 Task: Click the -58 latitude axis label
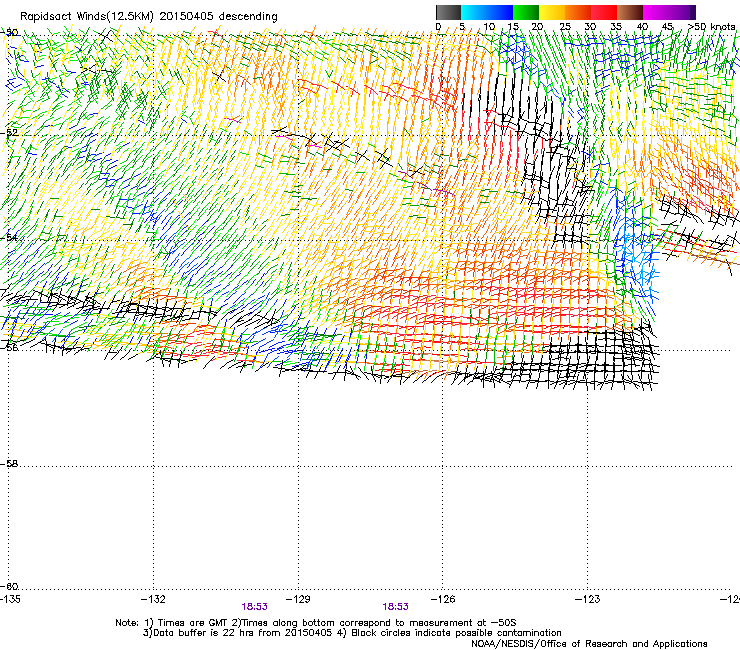tap(9, 464)
